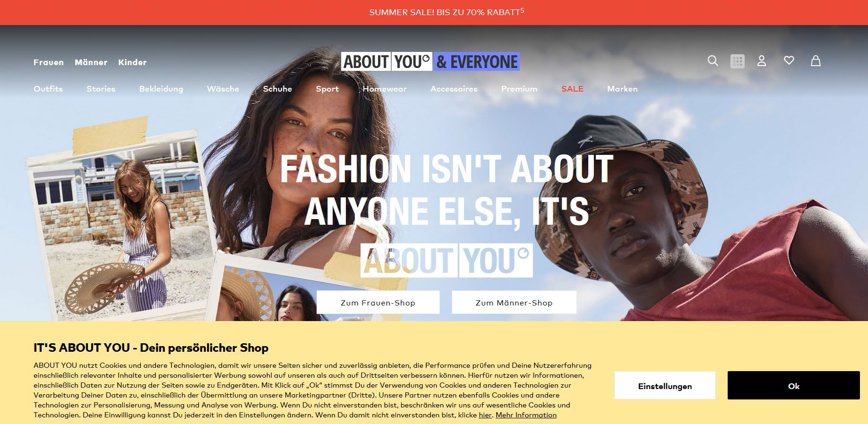Select the Frauen category tab
Viewport: 868px width, 424px height.
(x=49, y=62)
